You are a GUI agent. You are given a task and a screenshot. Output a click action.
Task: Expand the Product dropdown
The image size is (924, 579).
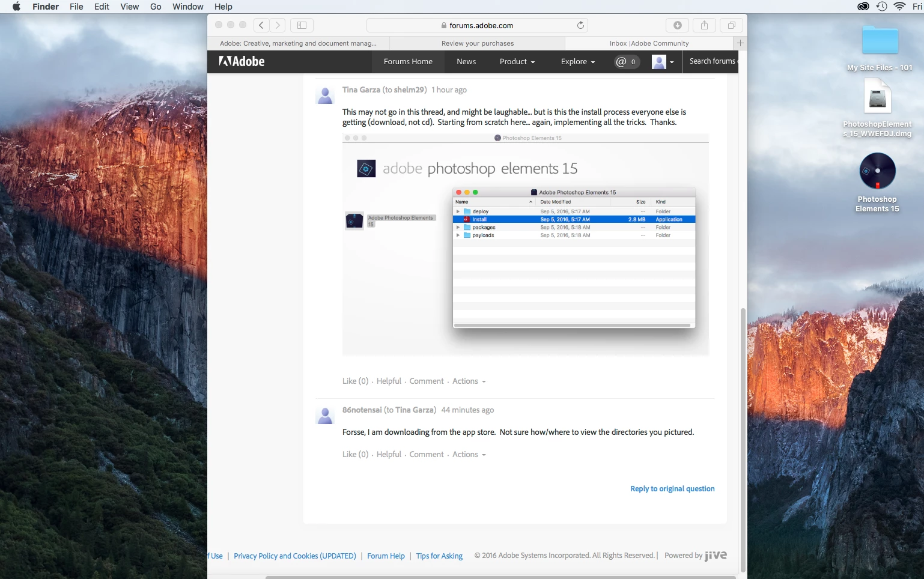[517, 61]
